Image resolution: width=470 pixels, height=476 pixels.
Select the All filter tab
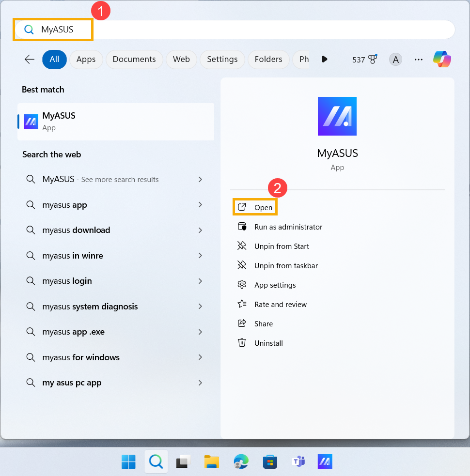[54, 59]
